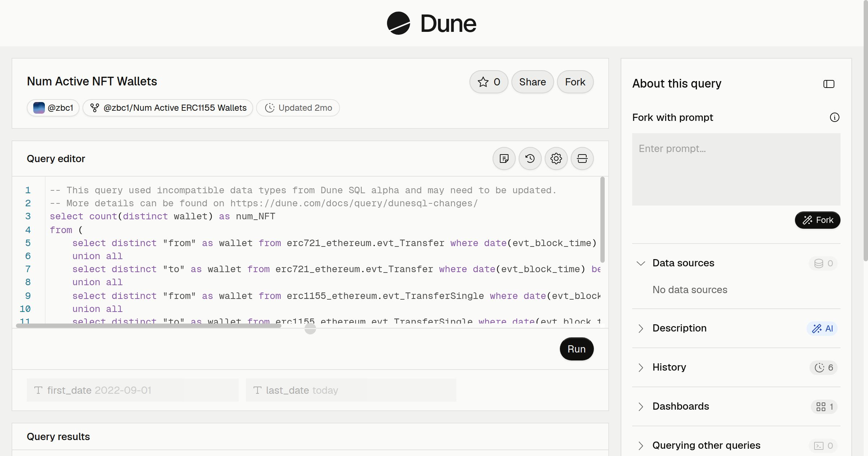Click the Dashboards count badge showing 1

click(824, 406)
